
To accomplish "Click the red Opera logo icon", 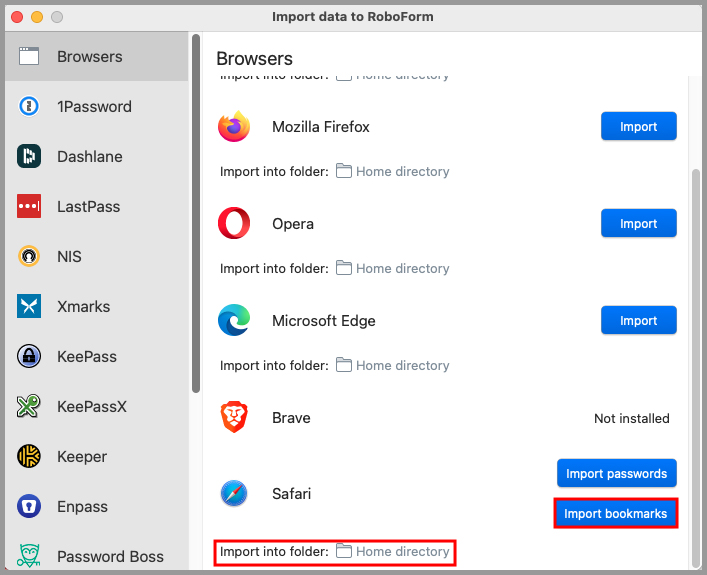I will click(x=234, y=224).
